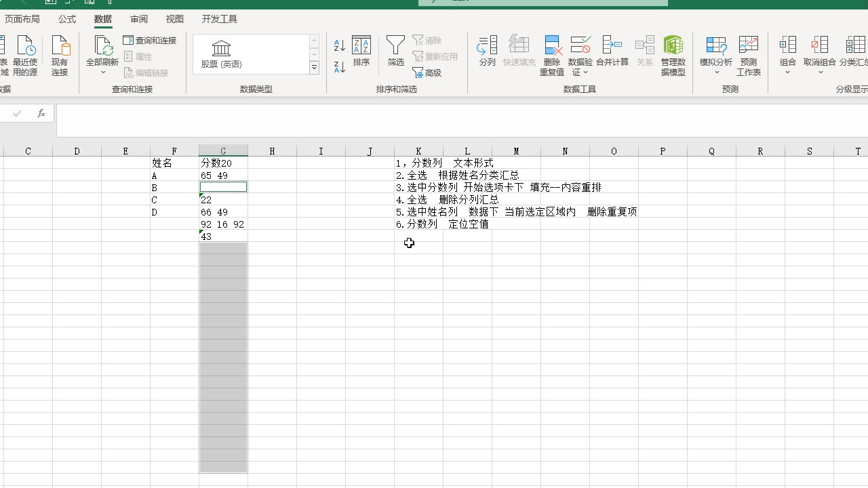Screen dimensions: 868x488
Task: Click Reapply (重新应用) filter button
Action: point(435,57)
